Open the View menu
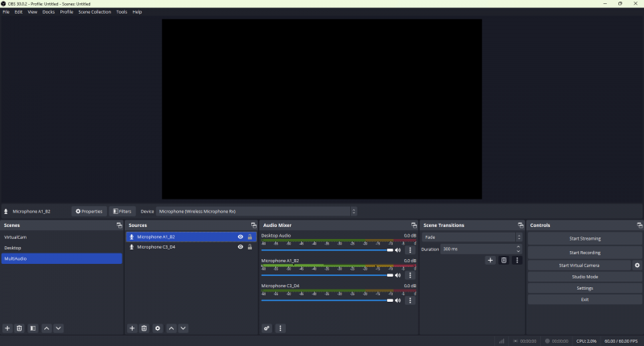644x346 pixels. coord(32,12)
